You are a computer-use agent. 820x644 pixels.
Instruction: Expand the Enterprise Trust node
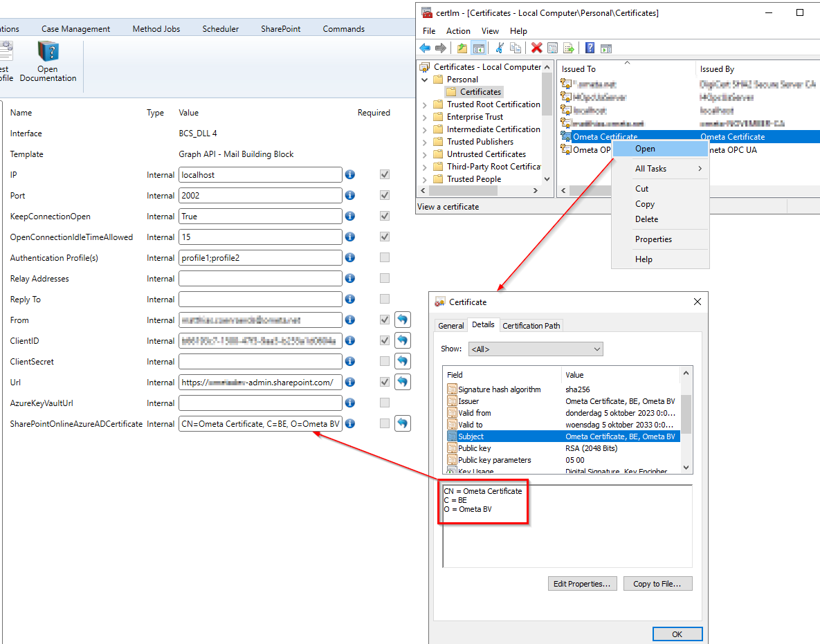click(x=425, y=117)
